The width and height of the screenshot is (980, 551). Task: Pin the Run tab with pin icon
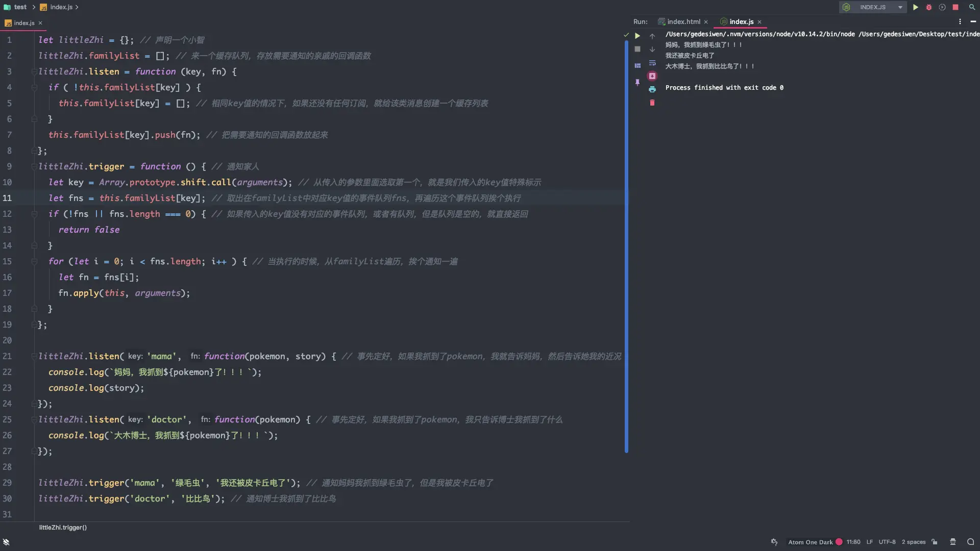pos(638,82)
